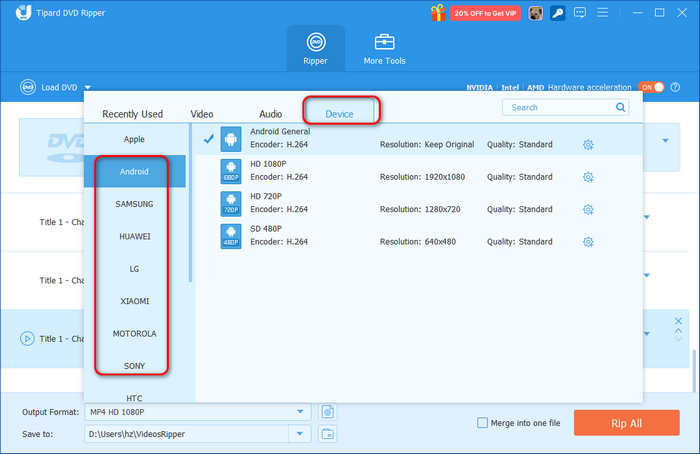Open the hamburger menu icon
The width and height of the screenshot is (700, 454).
pyautogui.click(x=603, y=12)
